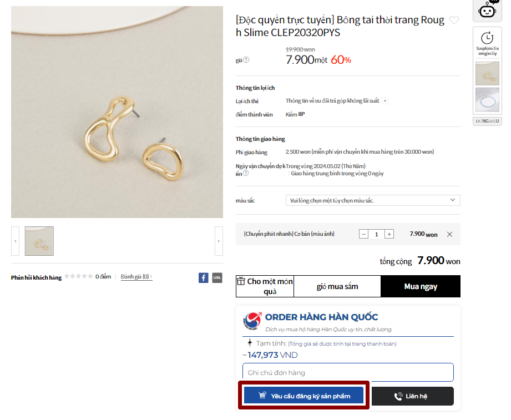Show previous product thumbnail with left arrow
Screen dimensions: 511x420
pos(16,241)
